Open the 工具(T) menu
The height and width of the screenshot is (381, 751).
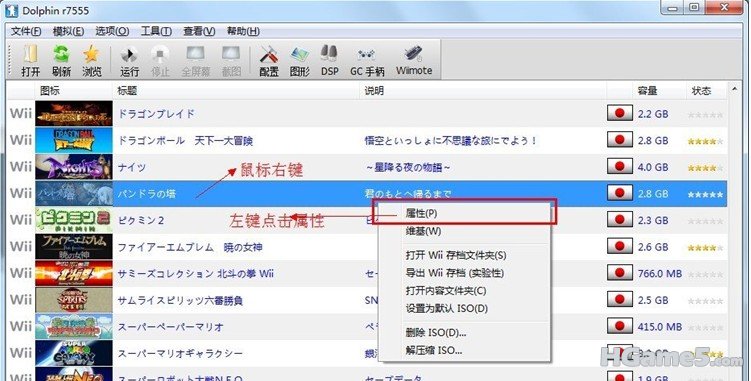156,31
